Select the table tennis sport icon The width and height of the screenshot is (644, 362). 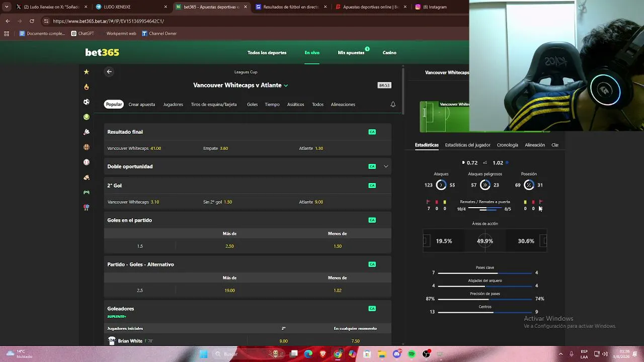click(87, 208)
